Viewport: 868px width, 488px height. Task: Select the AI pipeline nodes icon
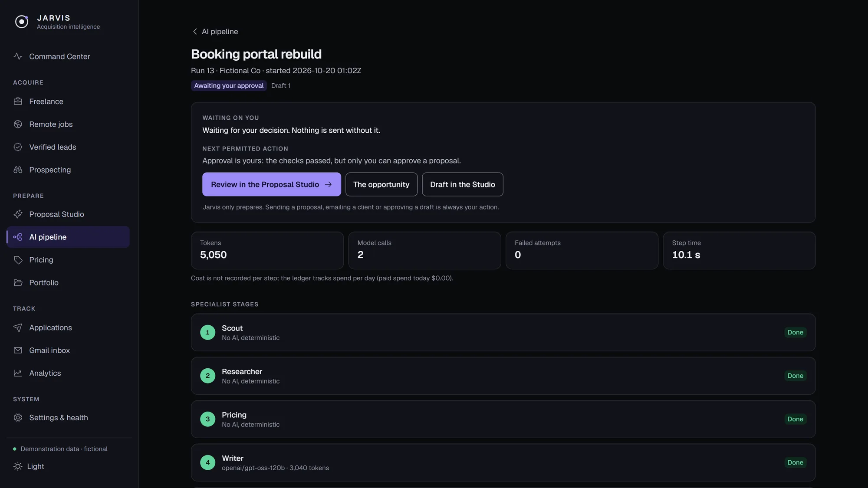tap(18, 237)
